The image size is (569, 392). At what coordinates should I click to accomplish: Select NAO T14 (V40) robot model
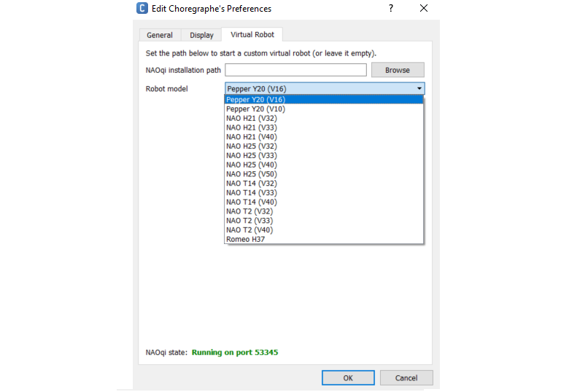pos(324,202)
